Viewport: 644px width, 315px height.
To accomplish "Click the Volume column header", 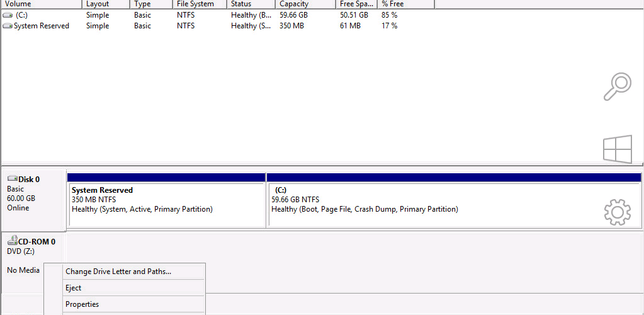I will [41, 4].
